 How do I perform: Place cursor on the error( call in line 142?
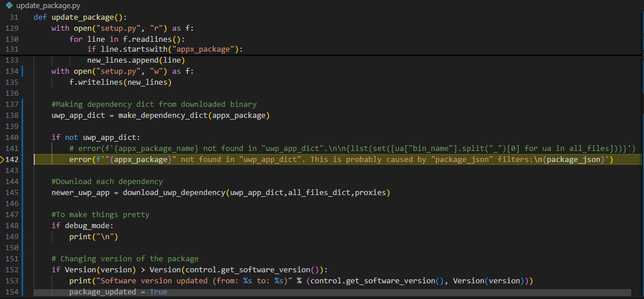(x=80, y=159)
